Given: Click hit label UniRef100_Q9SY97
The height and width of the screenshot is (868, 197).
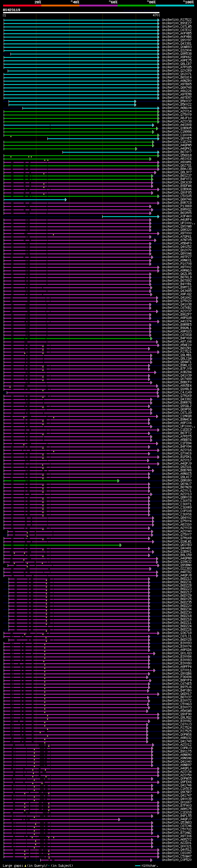Looking at the screenshot, I should pyautogui.click(x=177, y=40).
